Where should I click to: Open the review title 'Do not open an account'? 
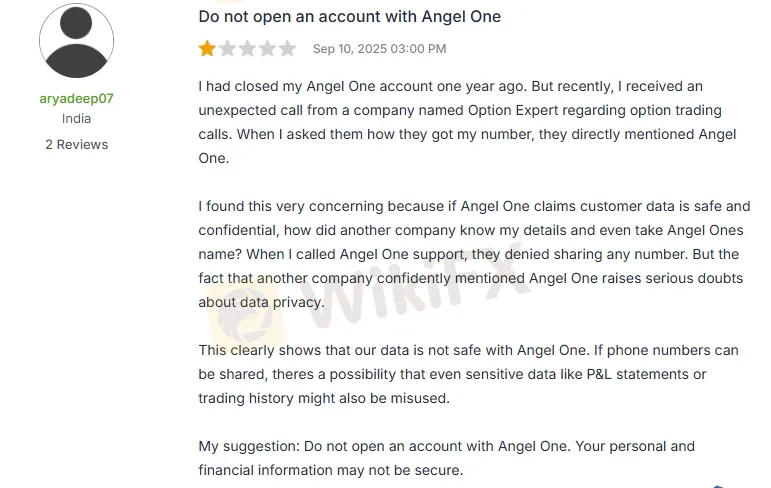350,17
